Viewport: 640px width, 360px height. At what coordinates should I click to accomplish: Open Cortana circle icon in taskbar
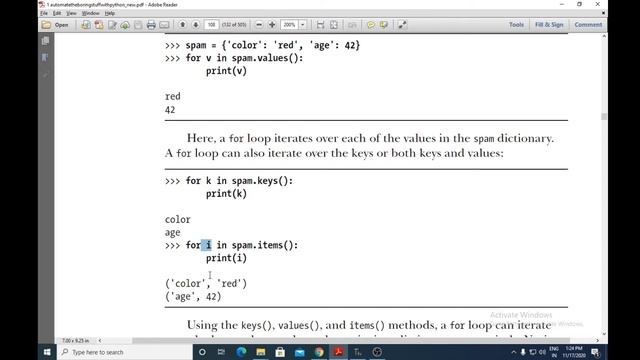202,352
